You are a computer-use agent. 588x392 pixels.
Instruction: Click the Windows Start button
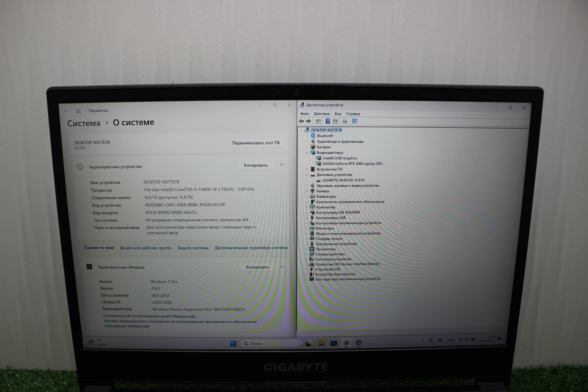click(233, 343)
